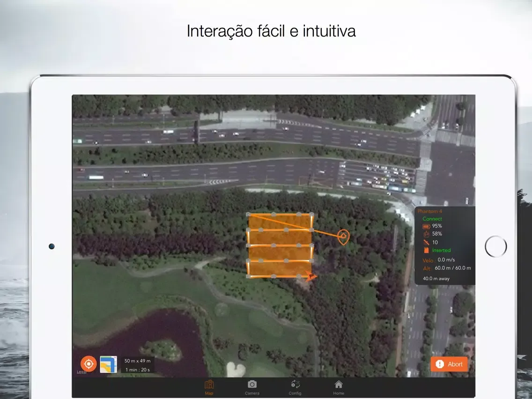Select the bottom-left corner waypoint of flight grid
Image resolution: width=532 pixels, height=399 pixels.
click(248, 276)
